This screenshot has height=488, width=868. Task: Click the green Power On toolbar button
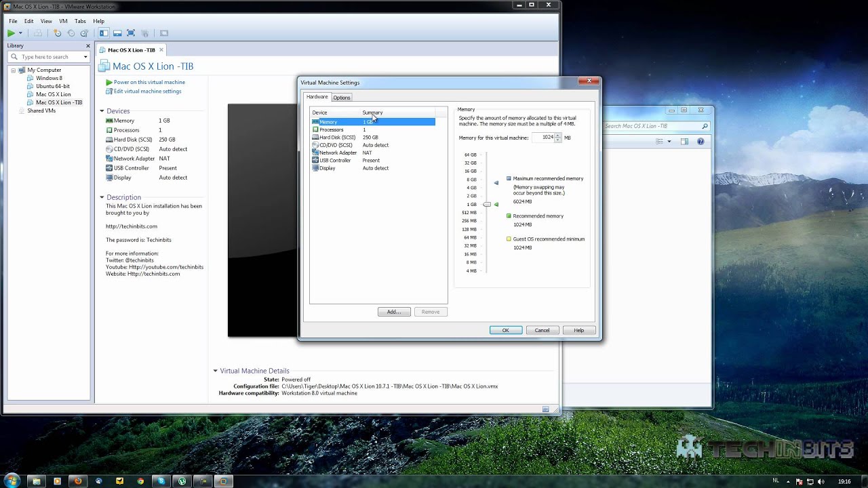point(11,33)
